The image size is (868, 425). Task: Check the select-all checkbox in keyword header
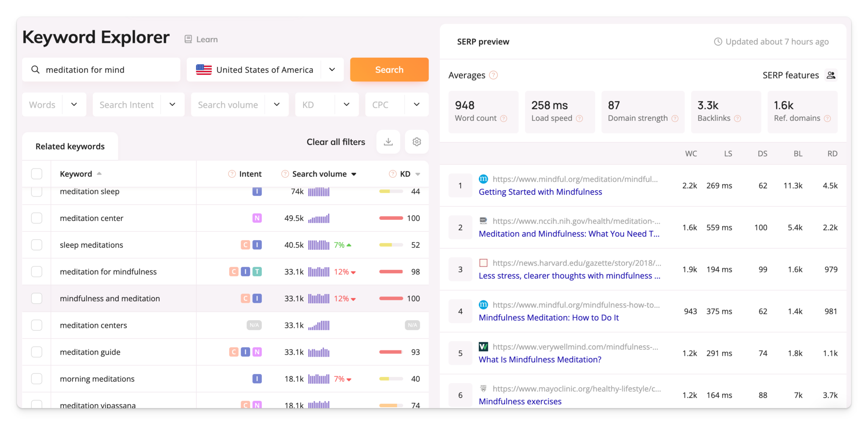pos(37,173)
